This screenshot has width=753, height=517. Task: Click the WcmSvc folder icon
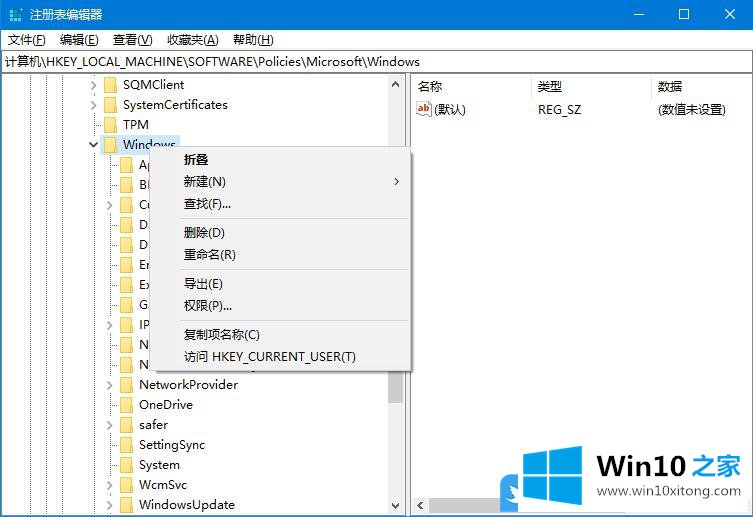[x=126, y=485]
